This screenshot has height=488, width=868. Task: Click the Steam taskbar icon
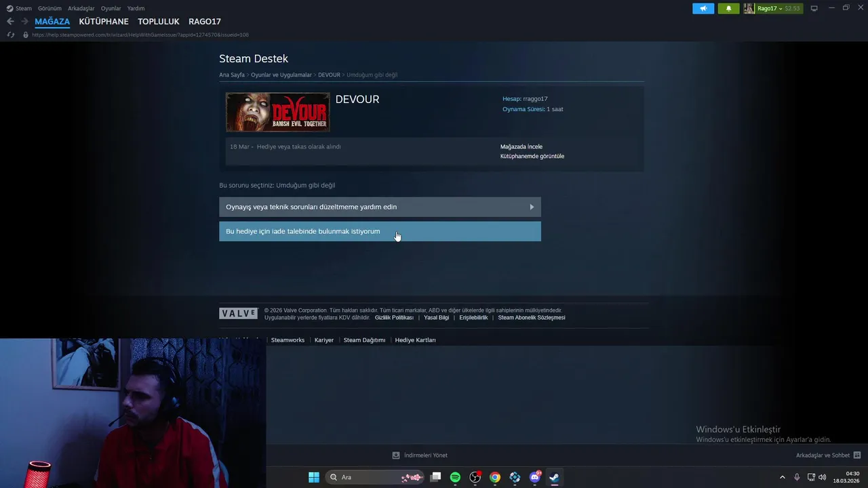(x=554, y=477)
